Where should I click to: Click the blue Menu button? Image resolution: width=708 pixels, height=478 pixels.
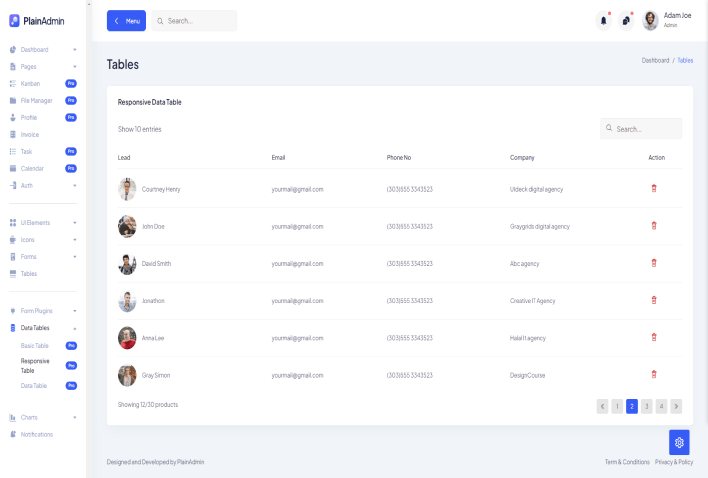point(126,21)
